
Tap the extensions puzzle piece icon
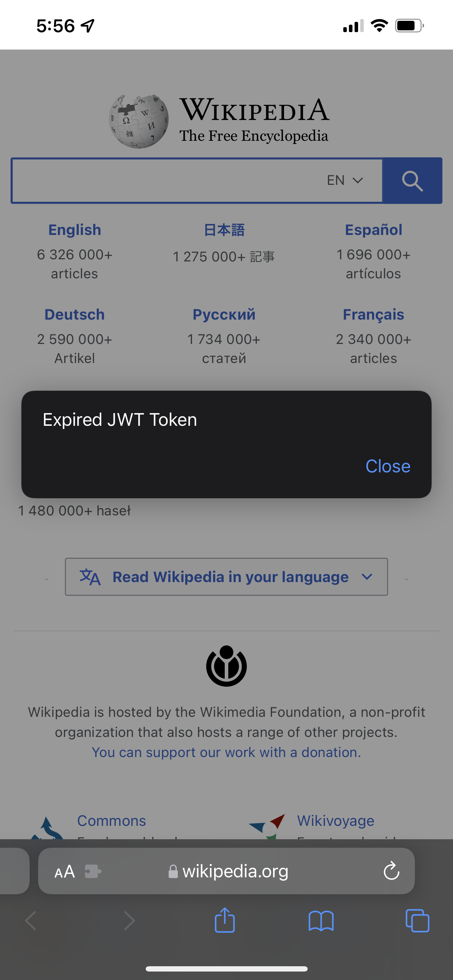[x=92, y=871]
